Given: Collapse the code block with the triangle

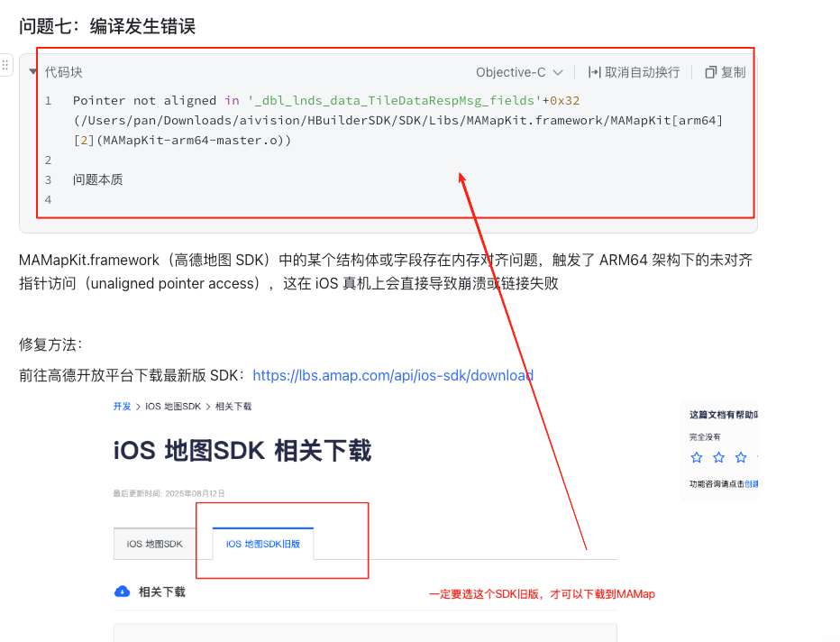Looking at the screenshot, I should coord(32,72).
